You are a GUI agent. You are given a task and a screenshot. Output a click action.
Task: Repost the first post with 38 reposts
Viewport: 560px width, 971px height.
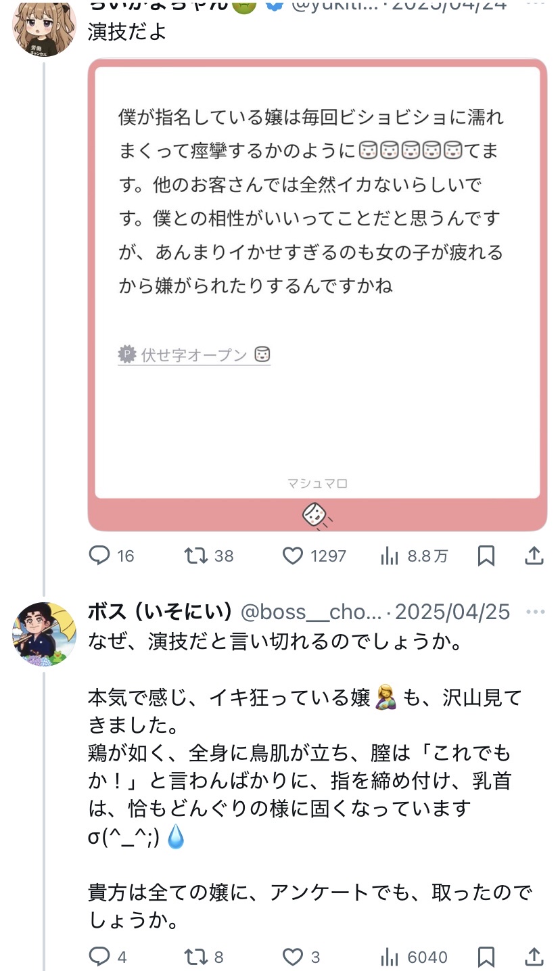point(197,556)
